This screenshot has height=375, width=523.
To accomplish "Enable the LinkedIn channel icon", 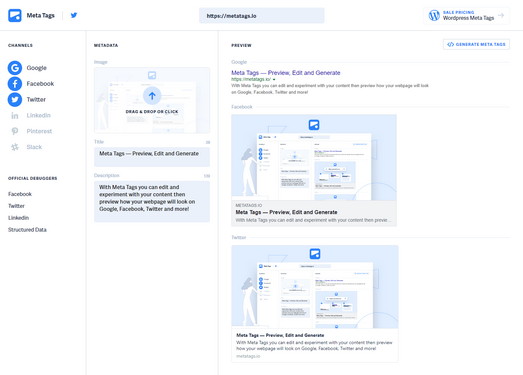I will [x=15, y=115].
